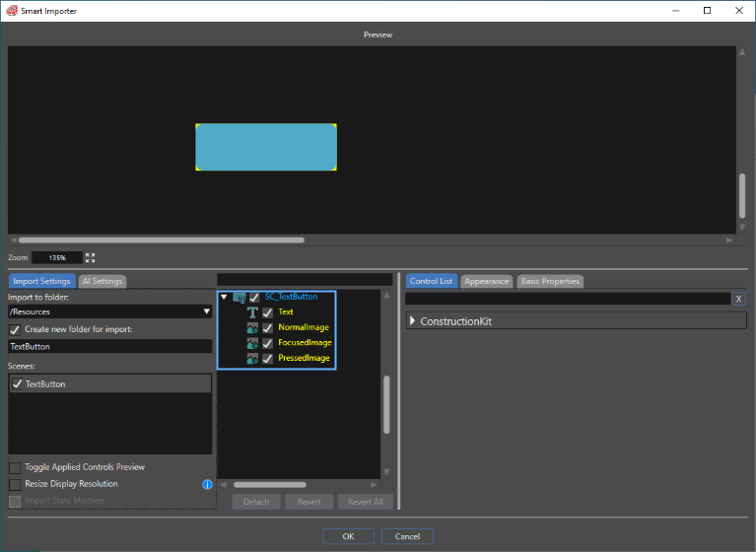Viewport: 756px width, 552px height.
Task: Click the SC_TextButton scene icon
Action: coord(240,298)
